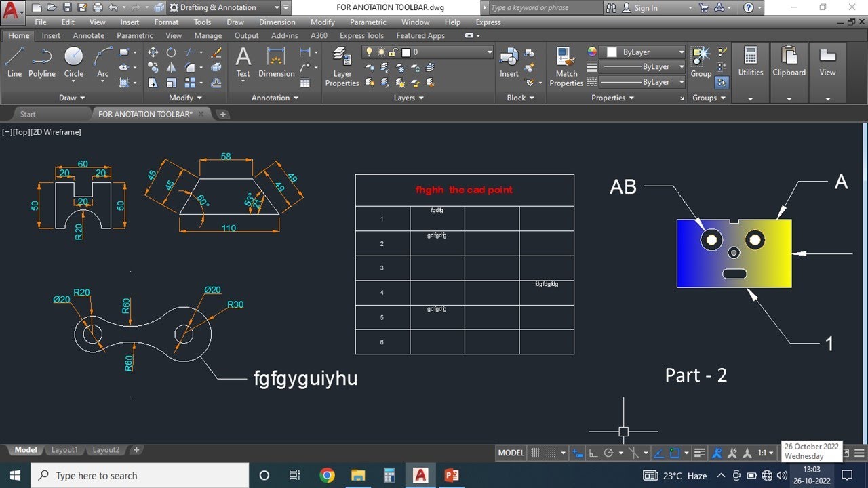The width and height of the screenshot is (868, 488).
Task: Open Chrome from the taskbar
Action: tap(327, 475)
